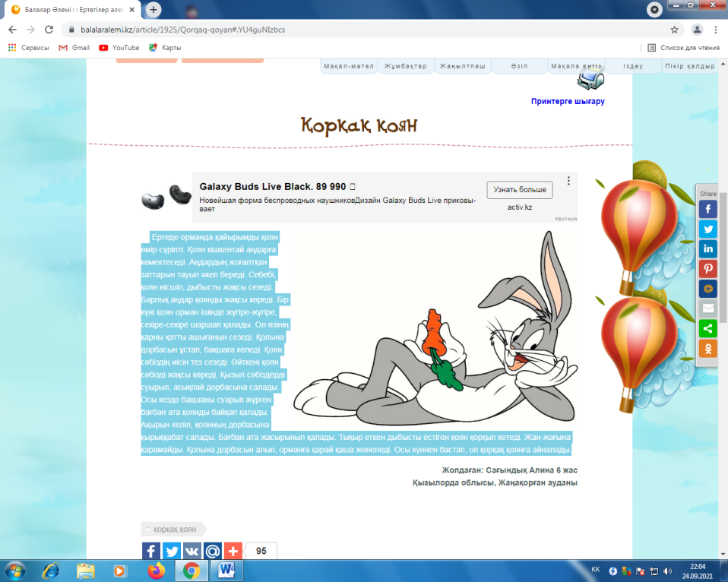Switch to Word from taskbar
The width and height of the screenshot is (728, 582).
tap(226, 571)
